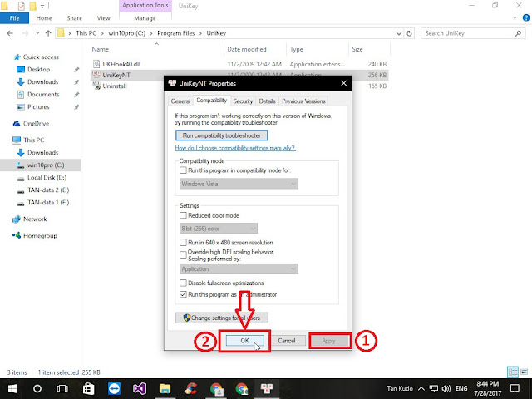The image size is (532, 399).
Task: Open the Action Center notifications icon
Action: (515, 388)
